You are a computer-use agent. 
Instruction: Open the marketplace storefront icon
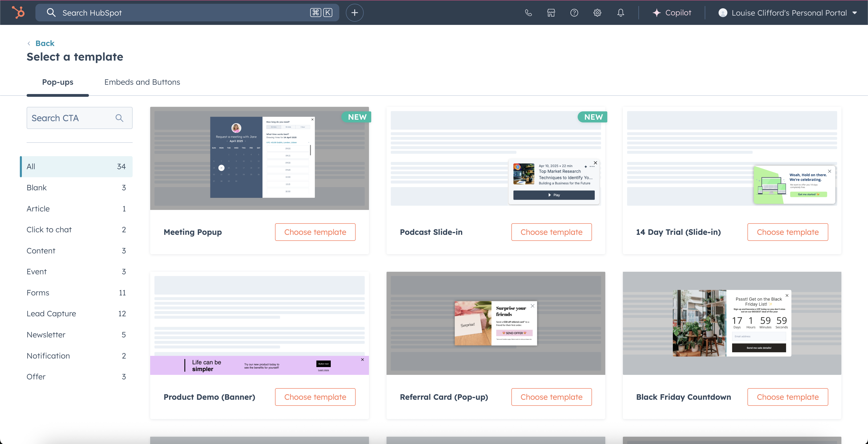pyautogui.click(x=551, y=13)
